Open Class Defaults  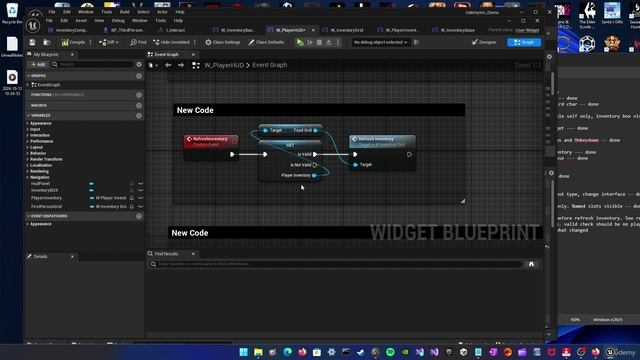(266, 42)
